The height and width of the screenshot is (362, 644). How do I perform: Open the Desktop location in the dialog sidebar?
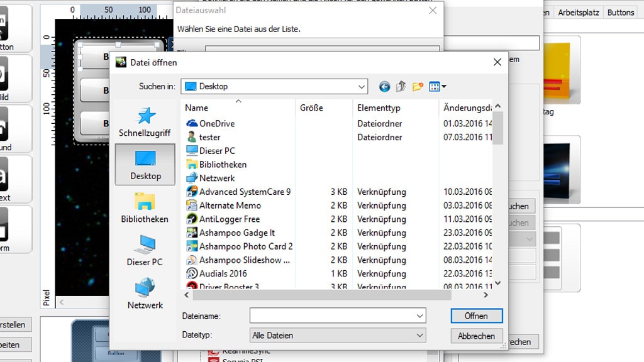[144, 165]
